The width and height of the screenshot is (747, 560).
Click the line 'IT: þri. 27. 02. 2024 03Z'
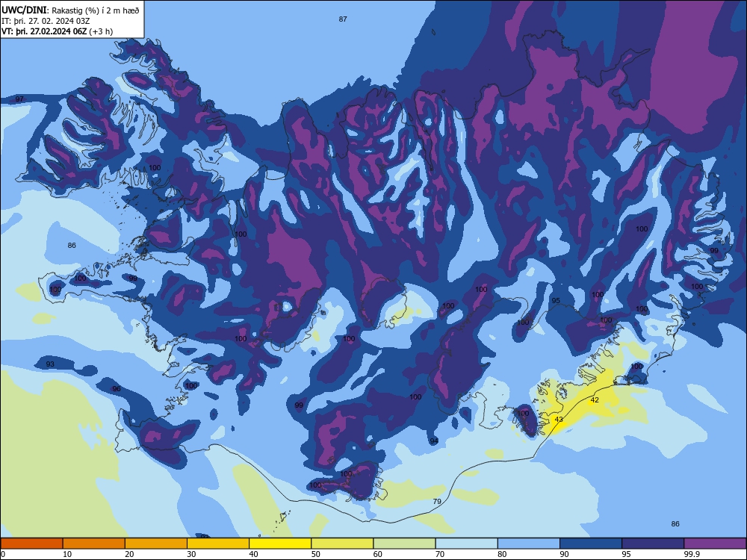[x=46, y=21]
